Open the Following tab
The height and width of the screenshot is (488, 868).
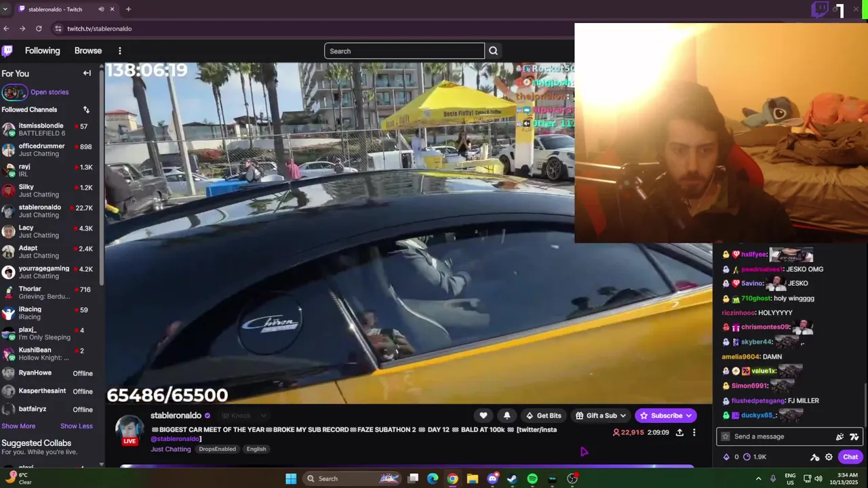click(x=42, y=51)
